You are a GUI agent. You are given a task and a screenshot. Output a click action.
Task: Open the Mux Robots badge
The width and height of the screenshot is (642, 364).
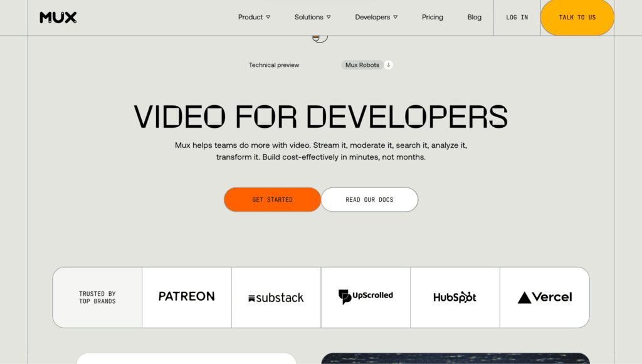[362, 65]
